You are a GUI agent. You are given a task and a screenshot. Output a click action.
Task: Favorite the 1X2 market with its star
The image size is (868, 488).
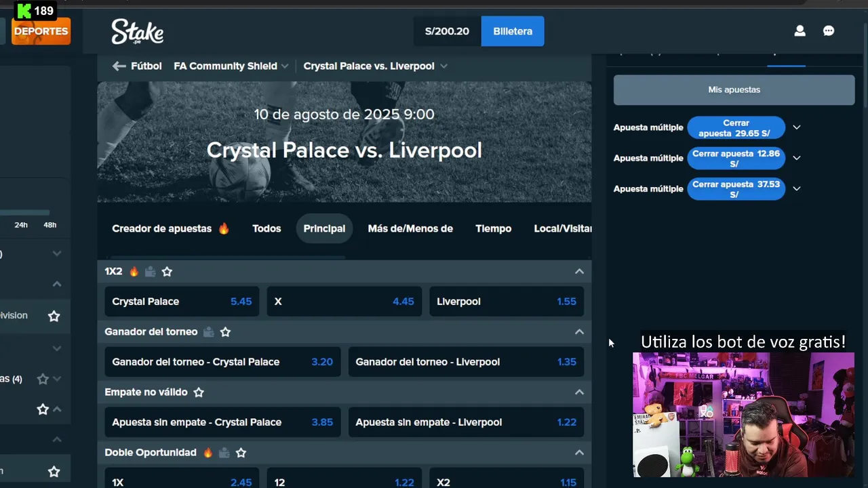tap(167, 271)
